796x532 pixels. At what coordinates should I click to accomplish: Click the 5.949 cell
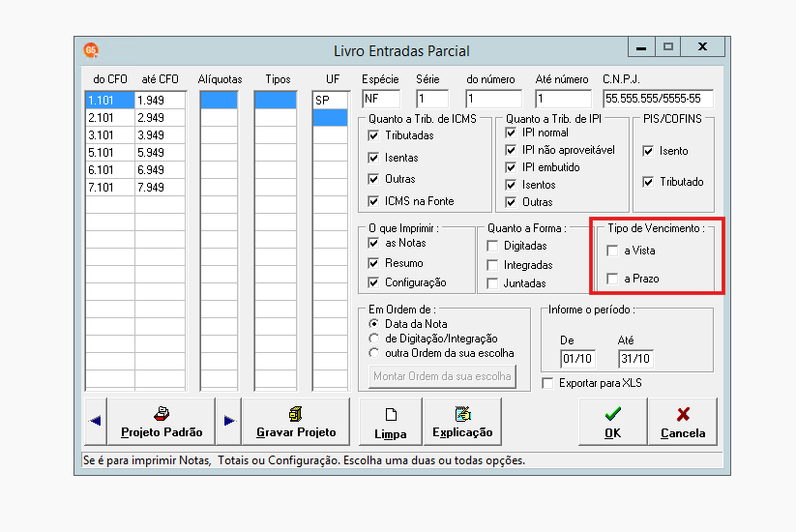pyautogui.click(x=160, y=152)
